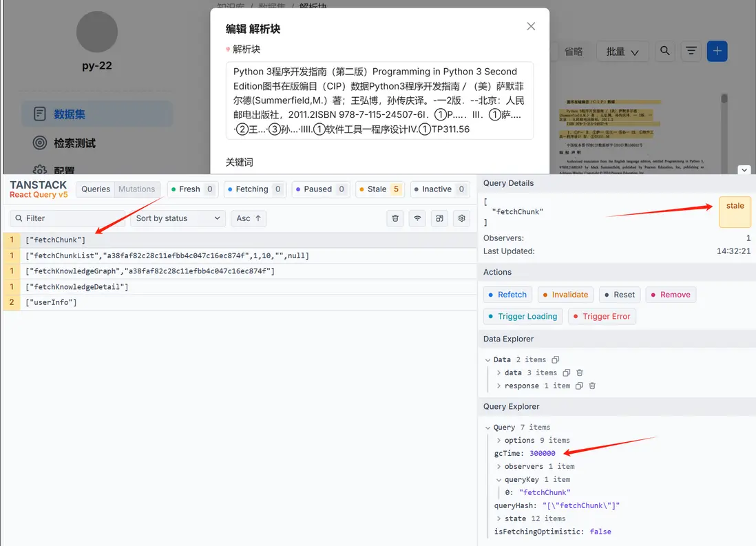
Task: Collapse the Query 7 items node
Action: 488,428
